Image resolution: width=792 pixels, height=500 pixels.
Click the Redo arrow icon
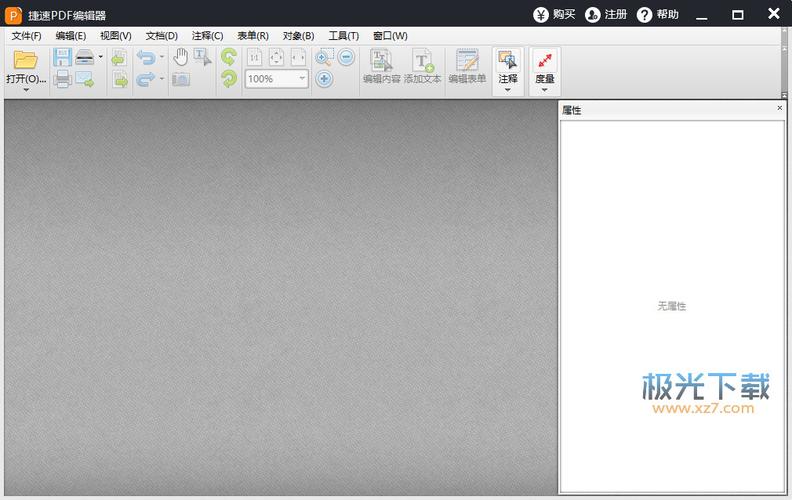click(x=146, y=79)
